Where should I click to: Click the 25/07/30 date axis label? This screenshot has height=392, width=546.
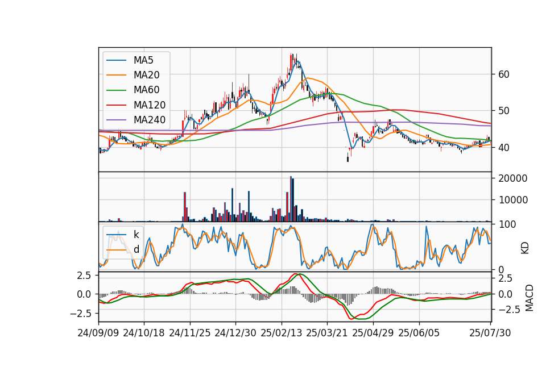click(490, 333)
